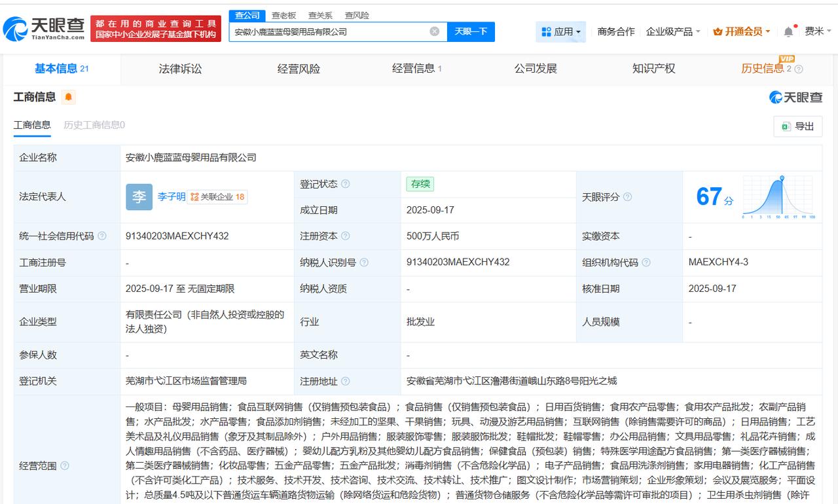
Task: Click the help icon beside 统一社会信用代码
Action: pyautogui.click(x=102, y=236)
